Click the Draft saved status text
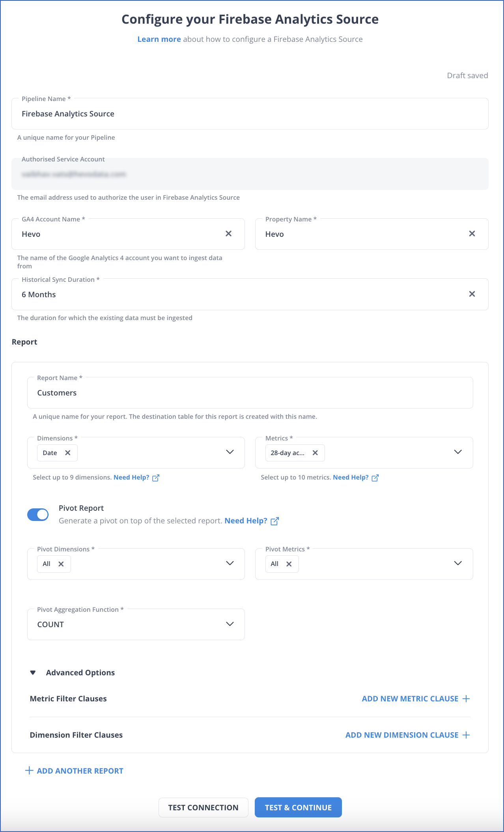Screen dimensions: 504x832 pyautogui.click(x=467, y=75)
